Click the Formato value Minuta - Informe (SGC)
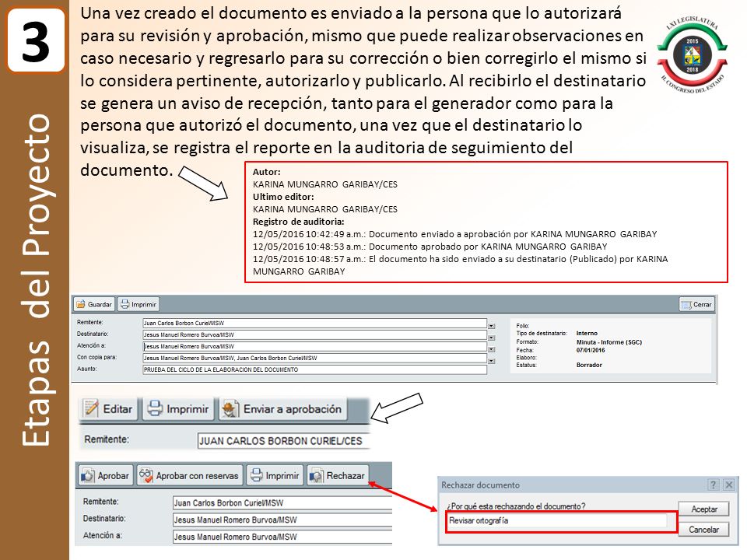Image resolution: width=747 pixels, height=560 pixels. (608, 342)
